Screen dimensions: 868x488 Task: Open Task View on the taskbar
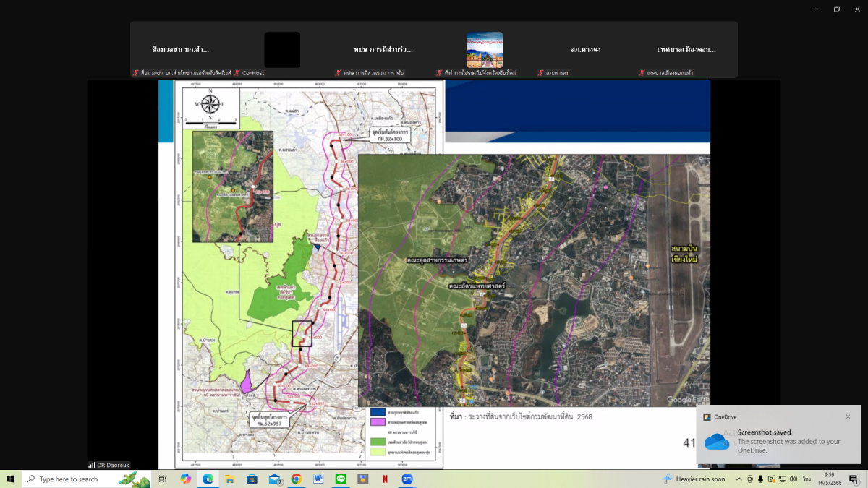163,479
